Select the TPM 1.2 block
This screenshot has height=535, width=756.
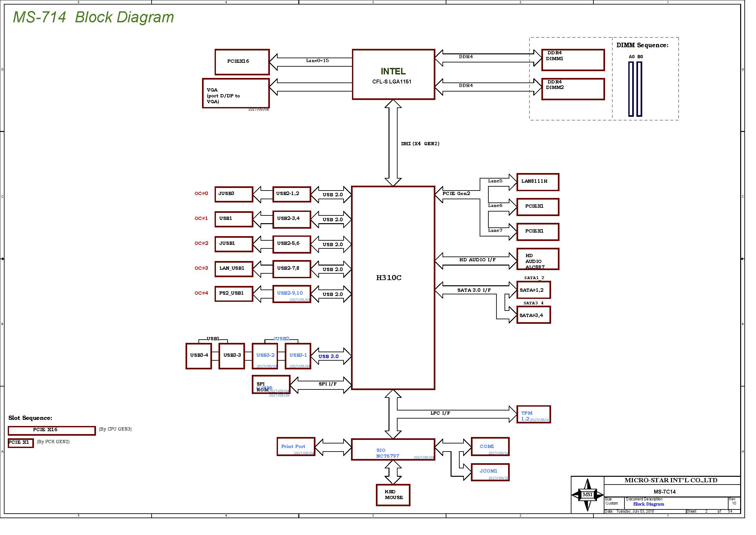[533, 414]
